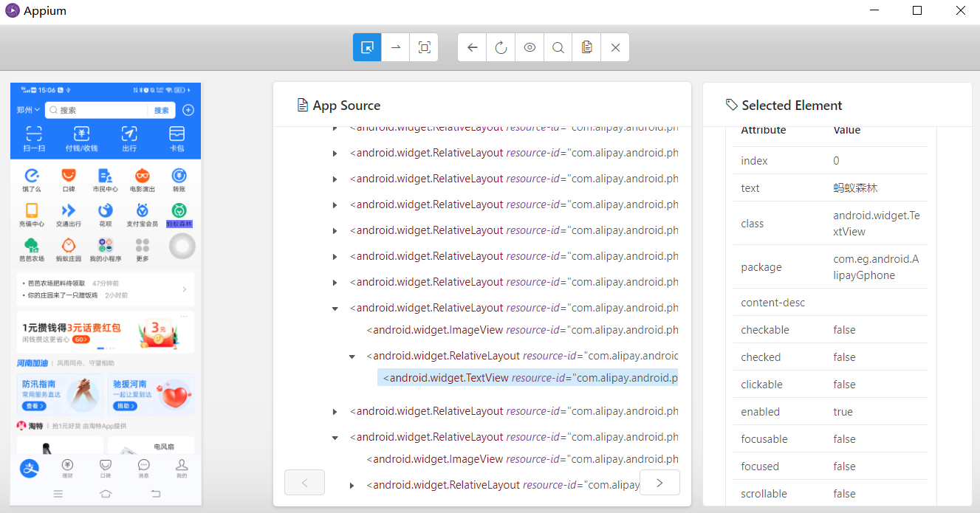980x513 pixels.
Task: Tap the 转账 transfer icon
Action: point(179,176)
